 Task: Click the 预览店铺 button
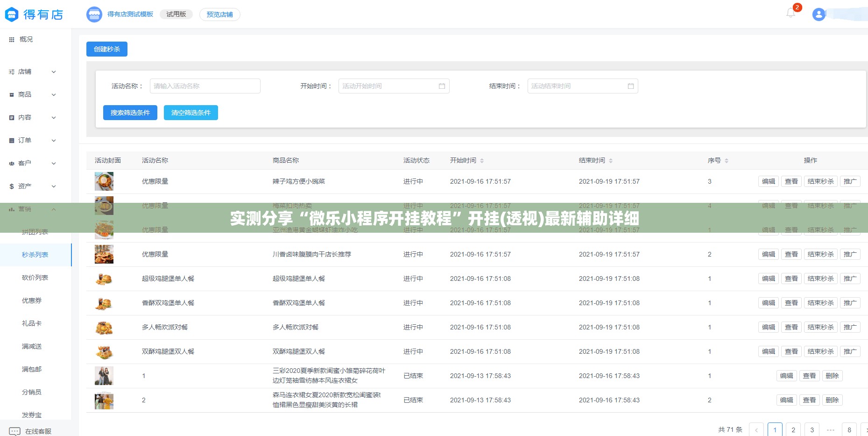click(220, 14)
